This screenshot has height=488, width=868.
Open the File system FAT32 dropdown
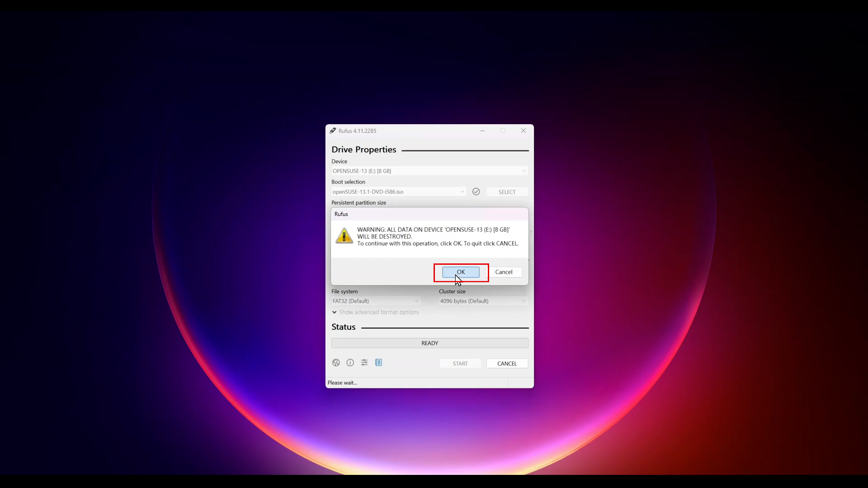click(375, 301)
